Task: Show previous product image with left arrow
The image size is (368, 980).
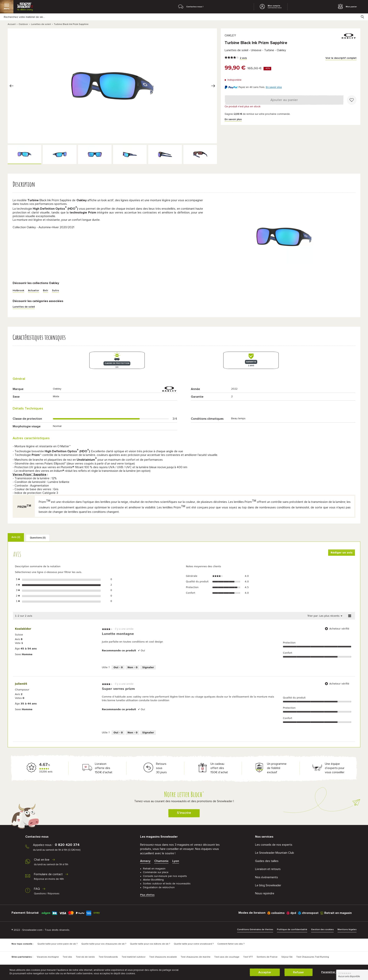Action: [11, 86]
